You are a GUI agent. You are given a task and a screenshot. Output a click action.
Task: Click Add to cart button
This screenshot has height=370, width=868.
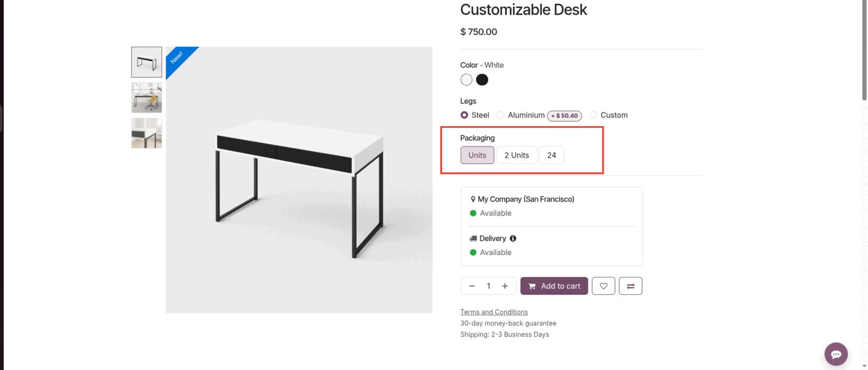tap(554, 286)
